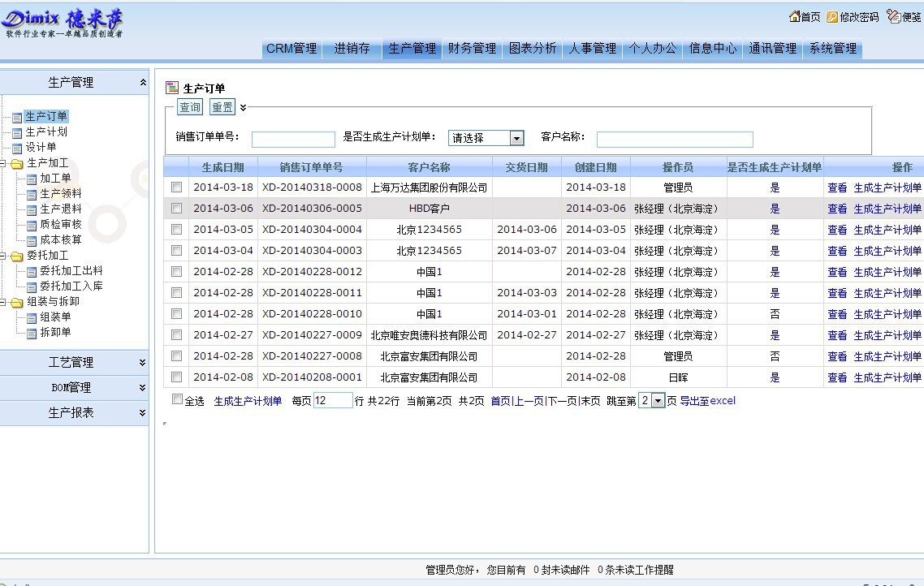Click the 生产计划 document icon in sidebar
The height and width of the screenshot is (586, 924).
[x=17, y=132]
